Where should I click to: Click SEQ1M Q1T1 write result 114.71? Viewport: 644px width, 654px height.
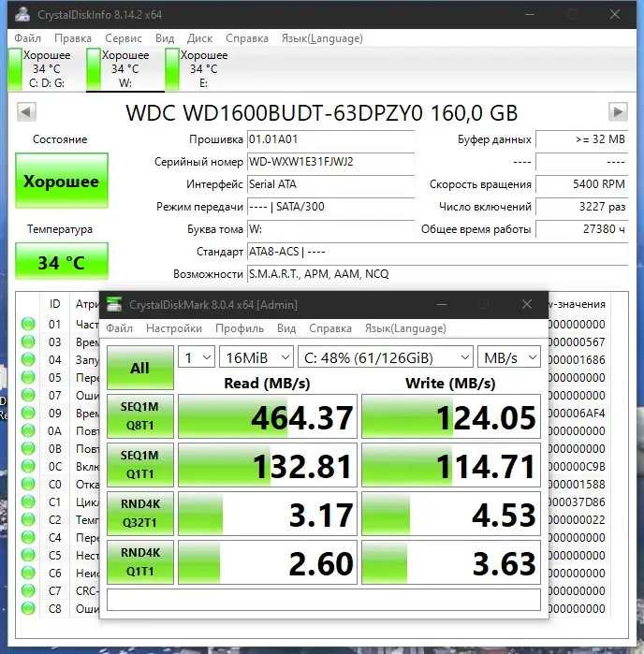(x=451, y=465)
